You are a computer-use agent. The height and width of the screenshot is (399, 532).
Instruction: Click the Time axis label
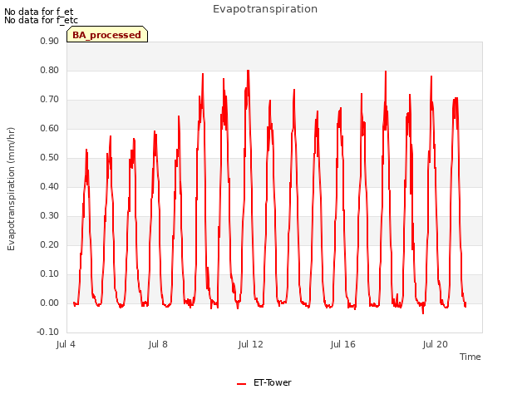click(x=470, y=357)
